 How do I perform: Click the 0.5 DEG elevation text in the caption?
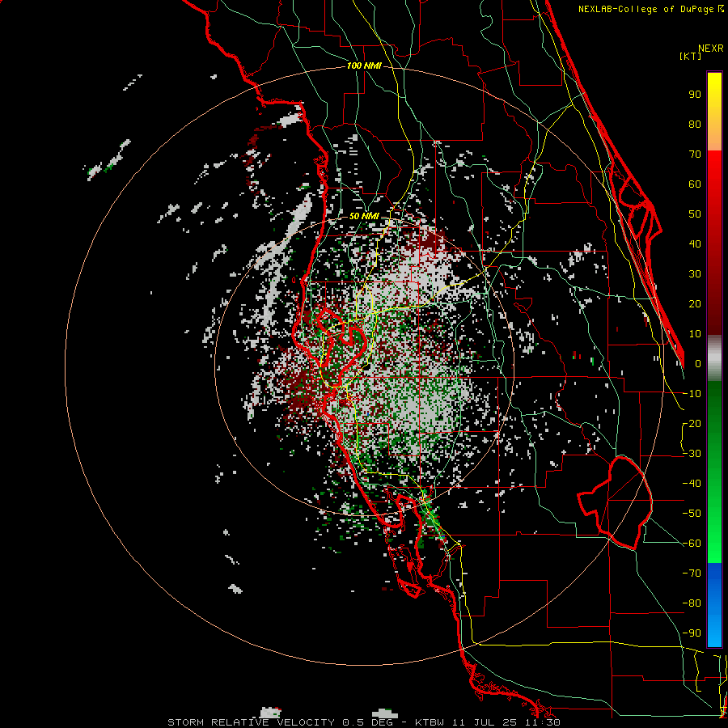(x=368, y=722)
